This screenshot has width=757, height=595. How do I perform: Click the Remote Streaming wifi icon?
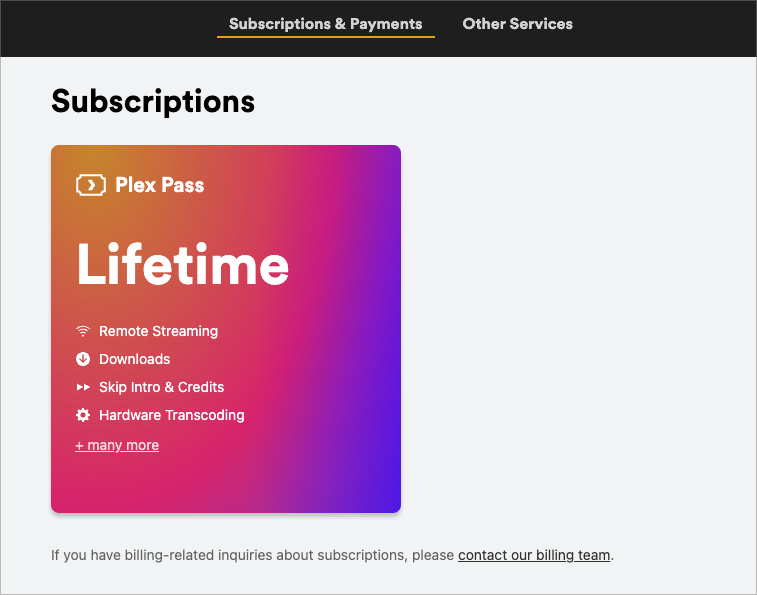pyautogui.click(x=83, y=331)
